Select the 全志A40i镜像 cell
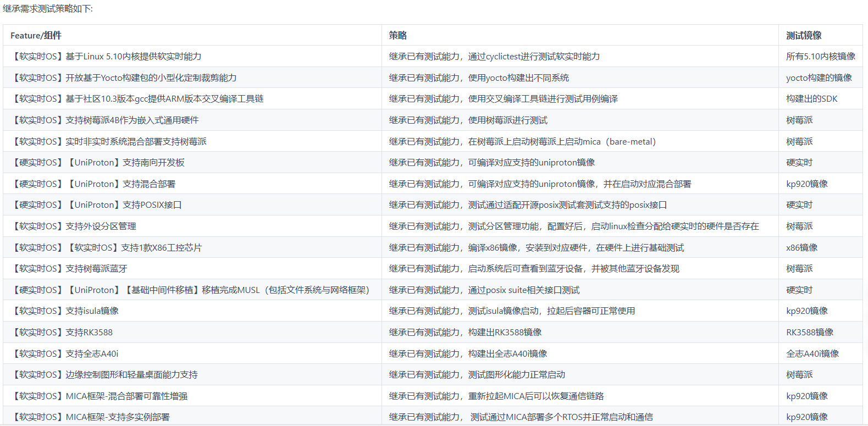Image resolution: width=868 pixels, height=426 pixels. (812, 354)
